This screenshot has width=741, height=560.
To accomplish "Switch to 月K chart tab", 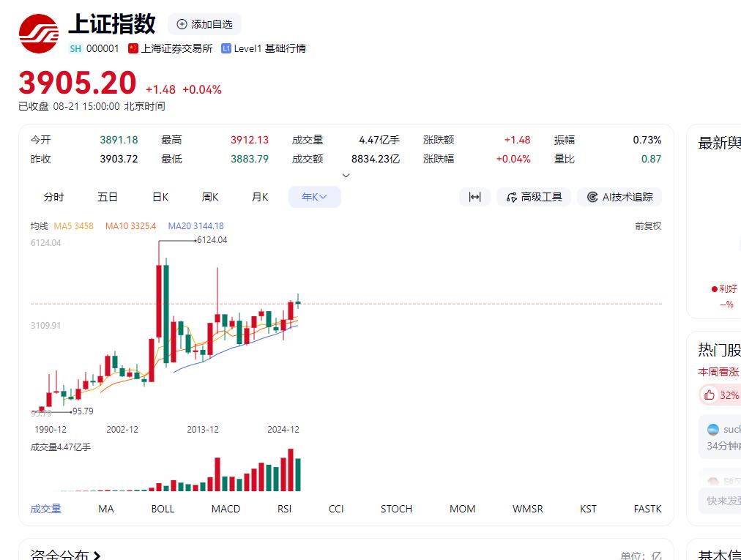I will pos(260,197).
